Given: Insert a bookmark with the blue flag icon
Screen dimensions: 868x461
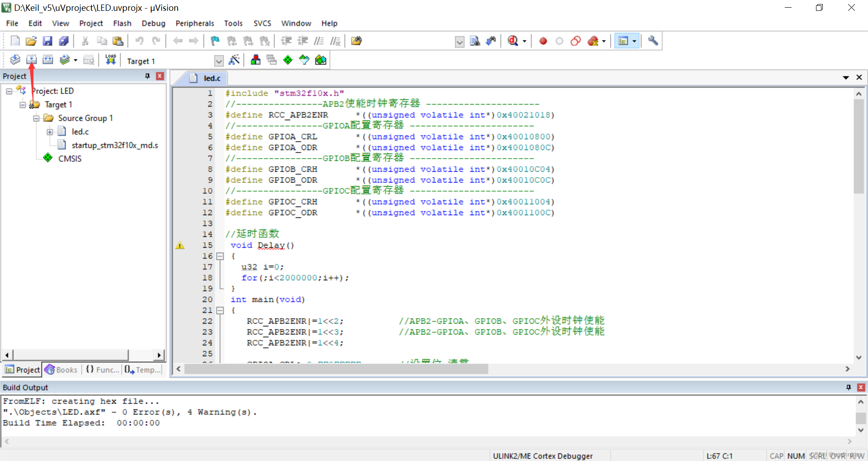Looking at the screenshot, I should [215, 41].
